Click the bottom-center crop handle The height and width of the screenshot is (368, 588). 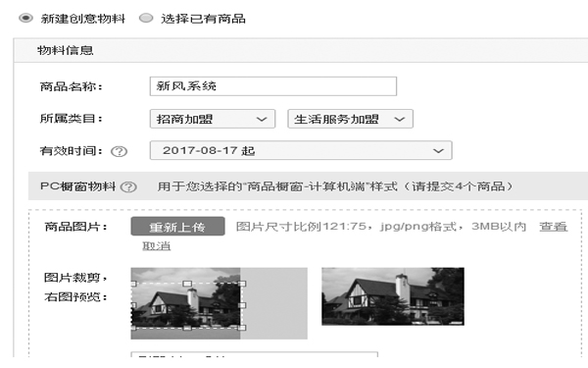(x=187, y=328)
